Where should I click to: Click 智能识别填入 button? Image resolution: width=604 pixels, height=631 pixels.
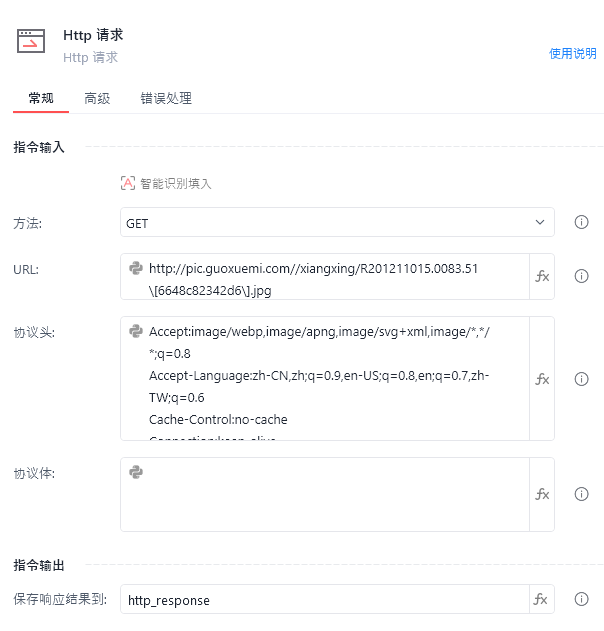point(166,184)
